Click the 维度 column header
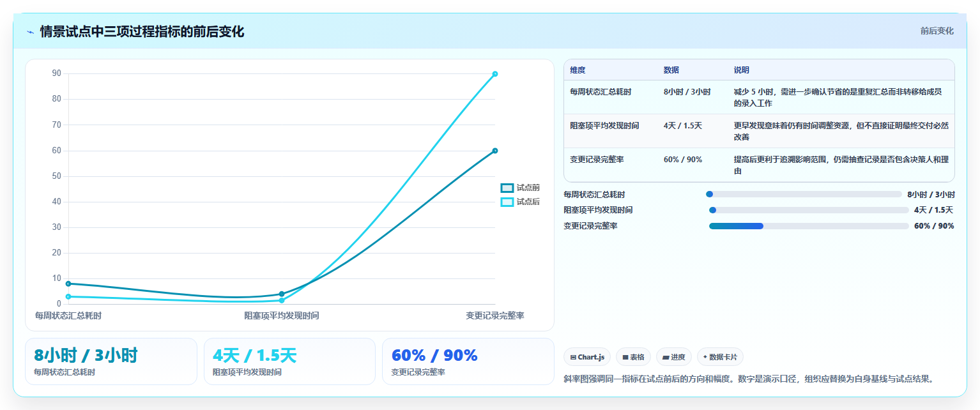Viewport: 980px width, 410px height. 578,70
